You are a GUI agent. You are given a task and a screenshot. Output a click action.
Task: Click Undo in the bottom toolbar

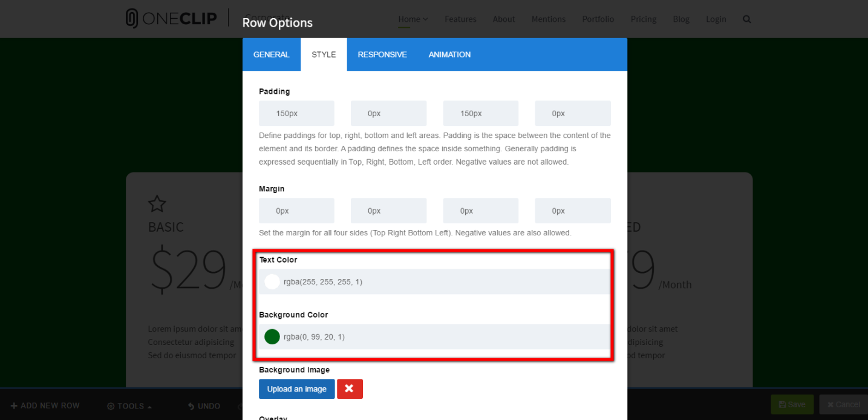click(x=203, y=405)
